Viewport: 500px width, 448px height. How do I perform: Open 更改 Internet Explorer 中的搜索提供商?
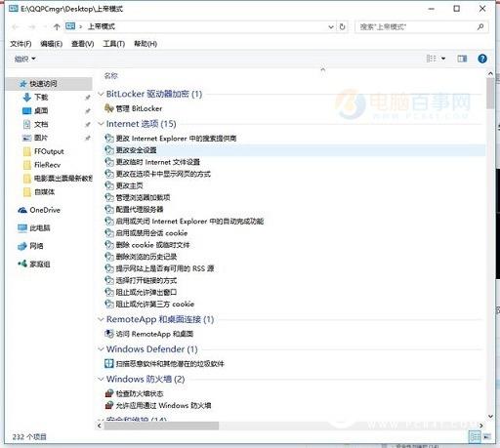pos(176,139)
